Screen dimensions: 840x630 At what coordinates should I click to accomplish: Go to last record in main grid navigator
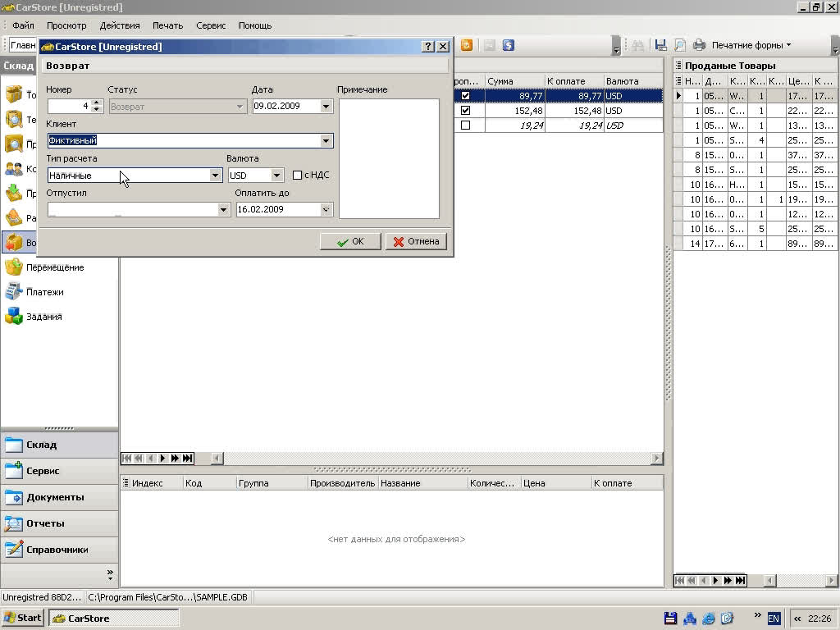tap(187, 458)
